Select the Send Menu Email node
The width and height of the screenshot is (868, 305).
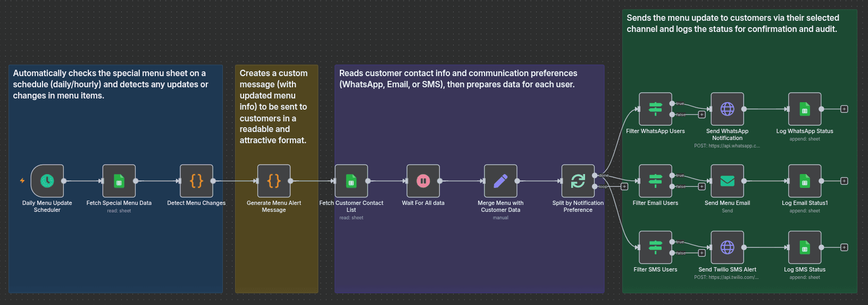pyautogui.click(x=727, y=181)
